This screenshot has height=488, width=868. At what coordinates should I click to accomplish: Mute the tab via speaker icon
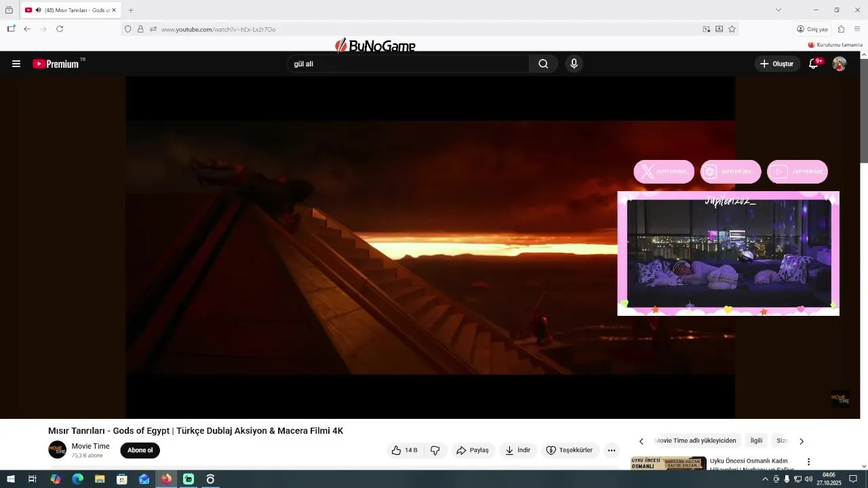point(38,10)
